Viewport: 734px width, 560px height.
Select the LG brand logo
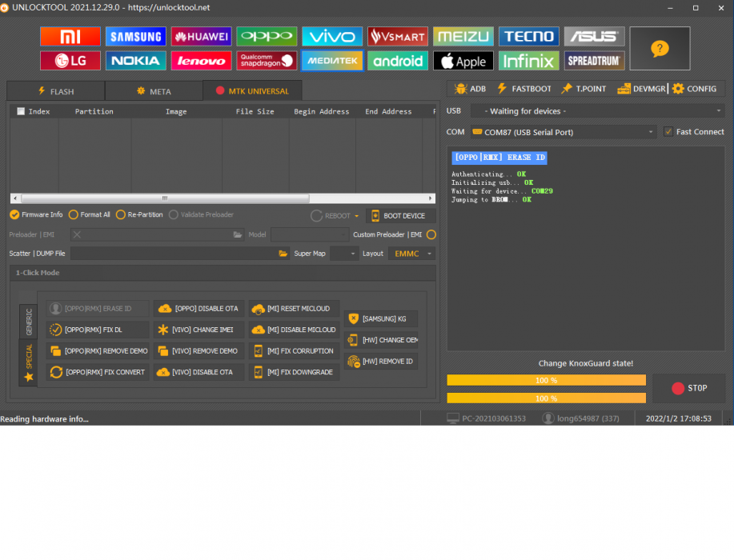(70, 61)
